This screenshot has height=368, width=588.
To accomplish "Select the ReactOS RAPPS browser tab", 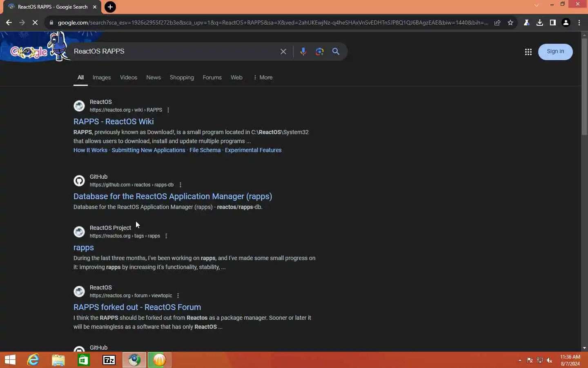I will pyautogui.click(x=52, y=7).
